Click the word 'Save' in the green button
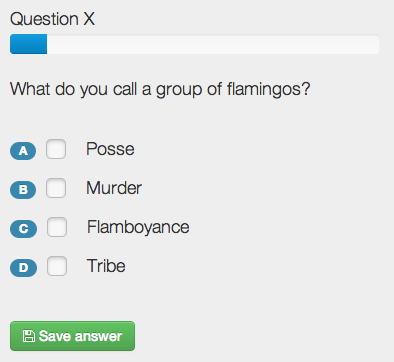394x362 pixels. click(x=55, y=336)
